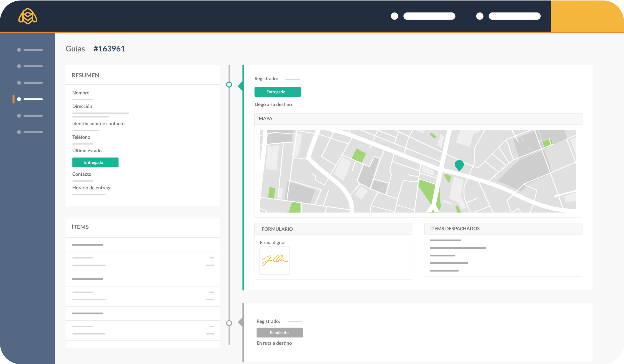Screen dimensions: 624x364
Task: Click the MAPA section header
Action: 418,118
